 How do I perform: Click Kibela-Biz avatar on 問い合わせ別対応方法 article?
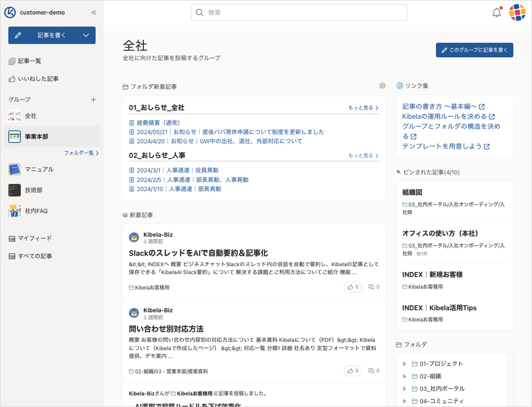tap(134, 314)
